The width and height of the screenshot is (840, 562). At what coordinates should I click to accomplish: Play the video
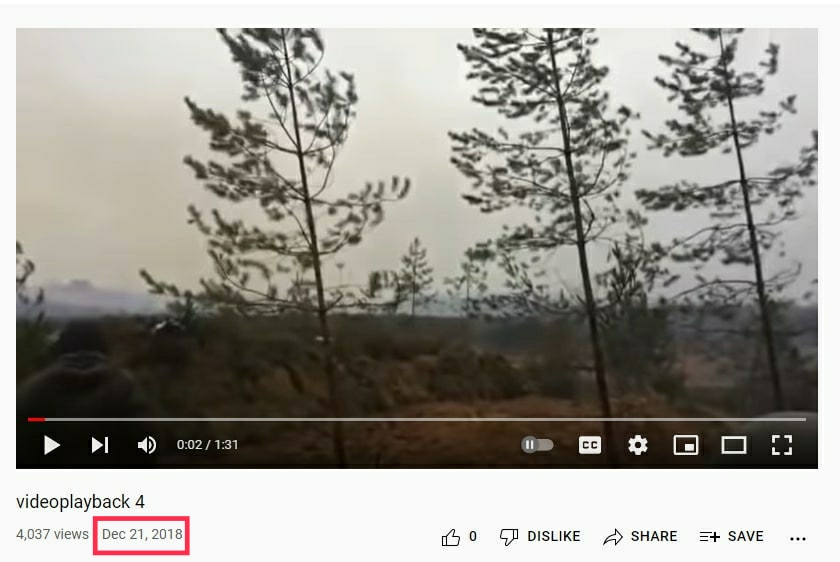[52, 445]
